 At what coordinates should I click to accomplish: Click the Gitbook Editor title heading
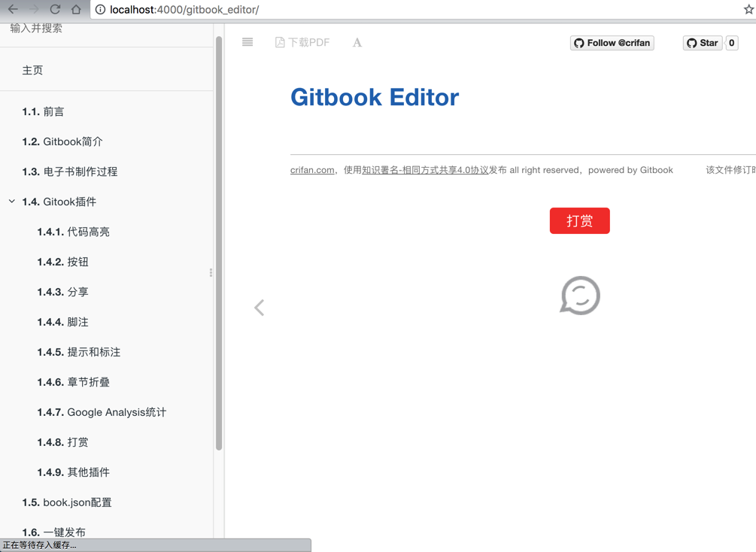(x=375, y=97)
